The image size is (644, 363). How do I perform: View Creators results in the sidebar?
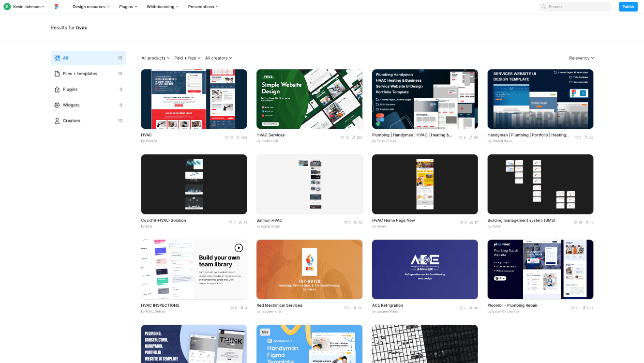click(88, 121)
